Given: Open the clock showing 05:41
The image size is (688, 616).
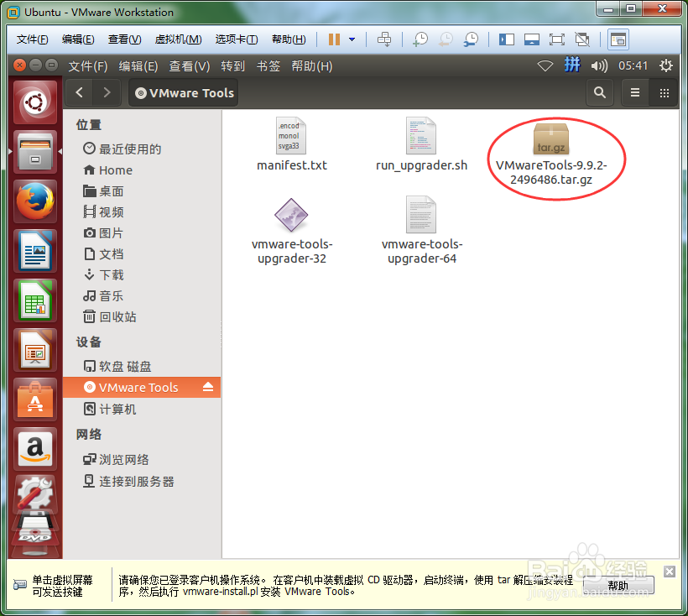Looking at the screenshot, I should [633, 65].
